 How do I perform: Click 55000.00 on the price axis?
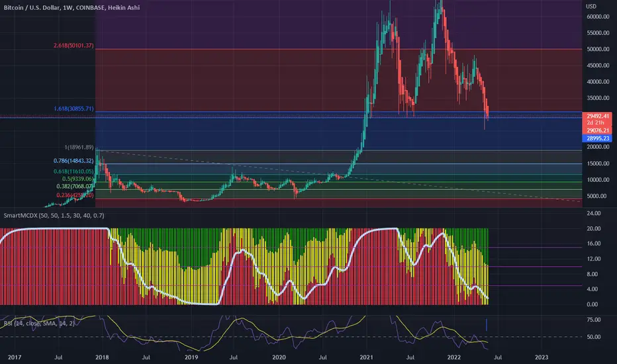[598, 33]
